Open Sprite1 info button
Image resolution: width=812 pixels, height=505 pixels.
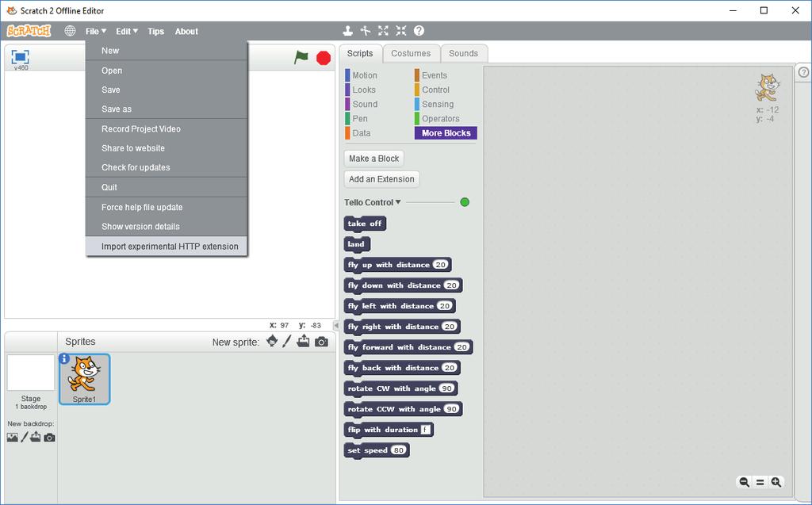(64, 358)
